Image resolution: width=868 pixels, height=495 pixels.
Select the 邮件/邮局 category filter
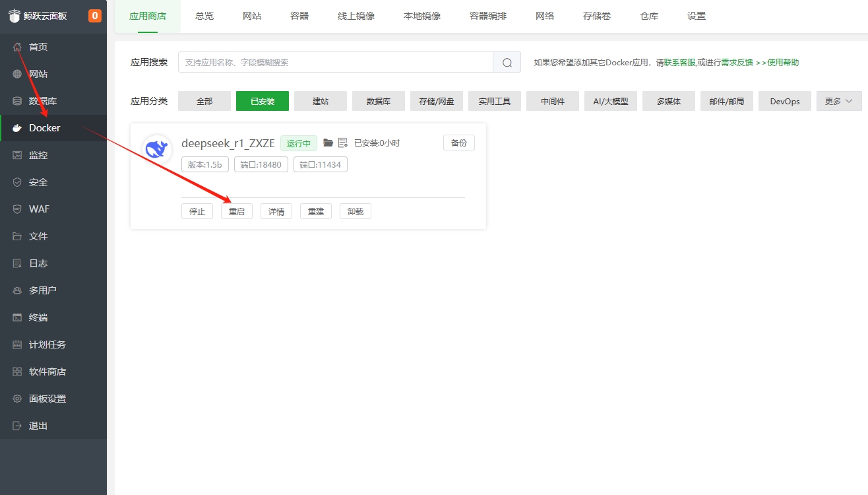pos(727,101)
